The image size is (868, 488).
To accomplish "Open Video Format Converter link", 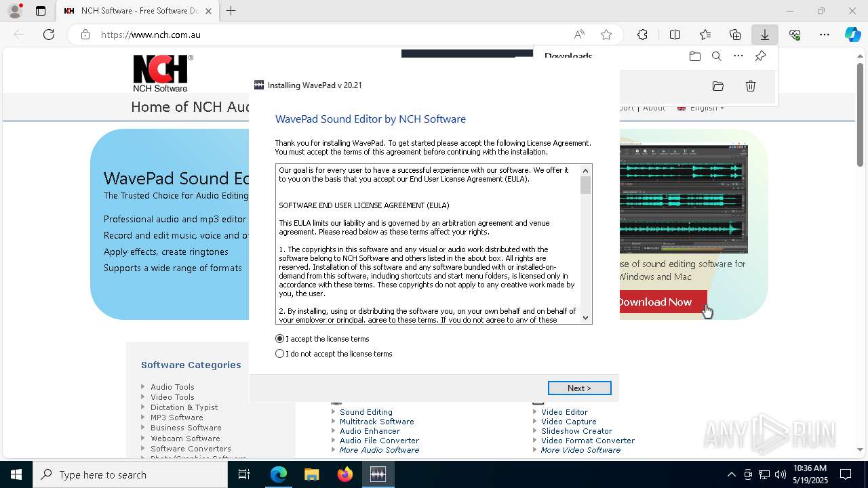I will coord(588,441).
